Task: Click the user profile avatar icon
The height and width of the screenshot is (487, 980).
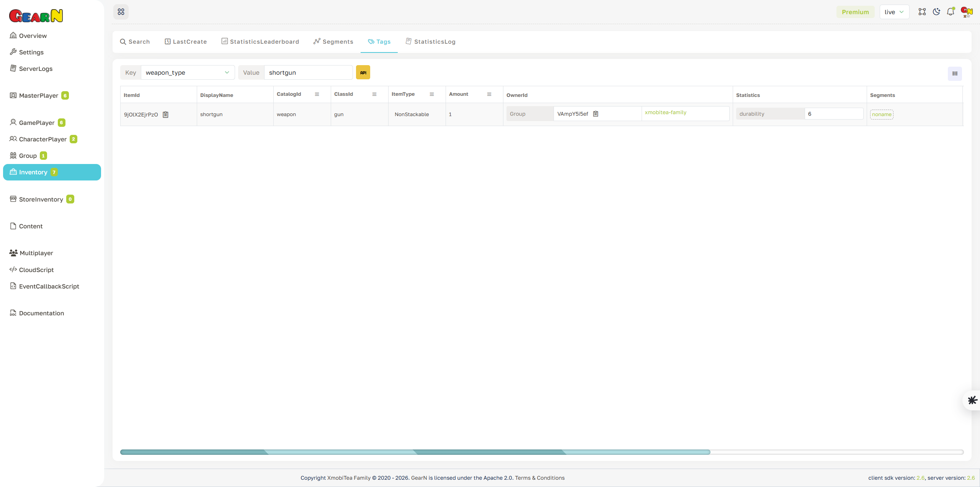Action: 966,11
